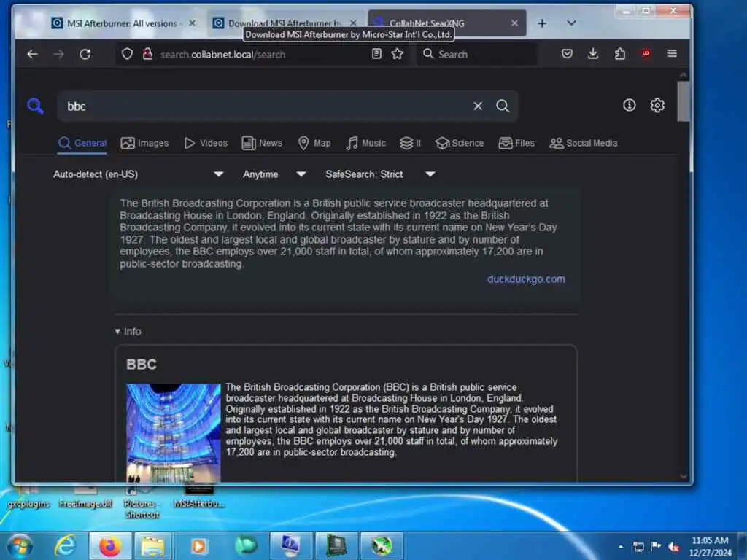Switch to the Social Media category tab
Screen dimensions: 747x560
[583, 144]
